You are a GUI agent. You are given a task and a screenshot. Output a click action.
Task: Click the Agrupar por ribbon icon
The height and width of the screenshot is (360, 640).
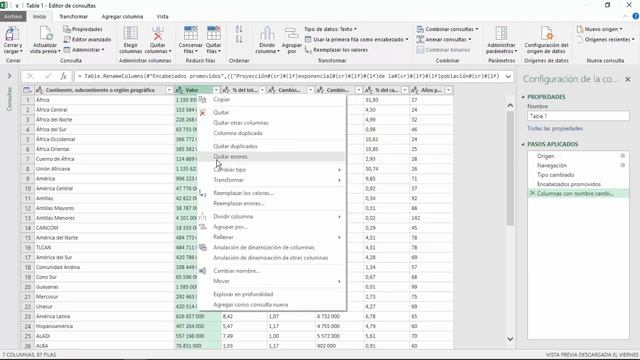point(291,34)
